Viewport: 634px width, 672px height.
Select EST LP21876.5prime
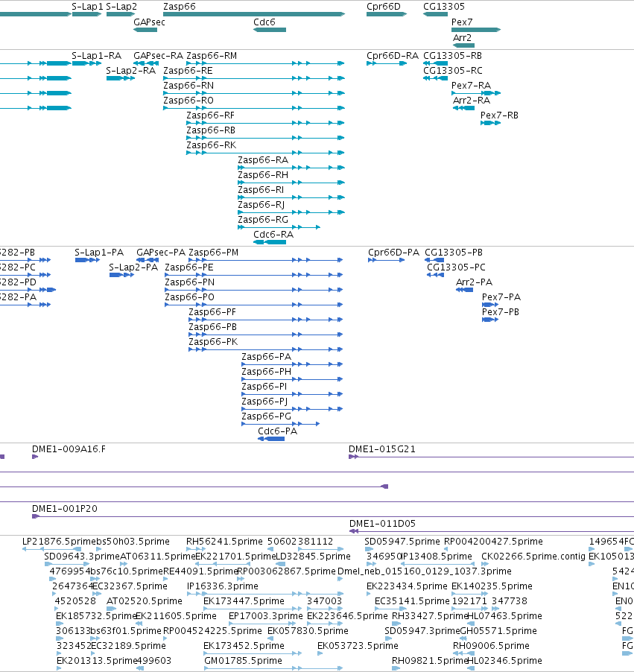(x=51, y=549)
